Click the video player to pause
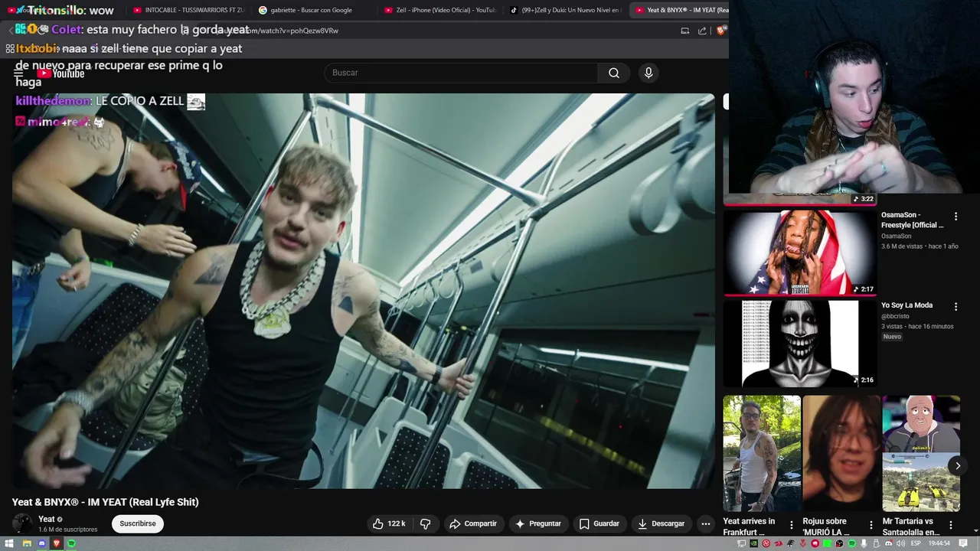980x551 pixels. pos(364,291)
